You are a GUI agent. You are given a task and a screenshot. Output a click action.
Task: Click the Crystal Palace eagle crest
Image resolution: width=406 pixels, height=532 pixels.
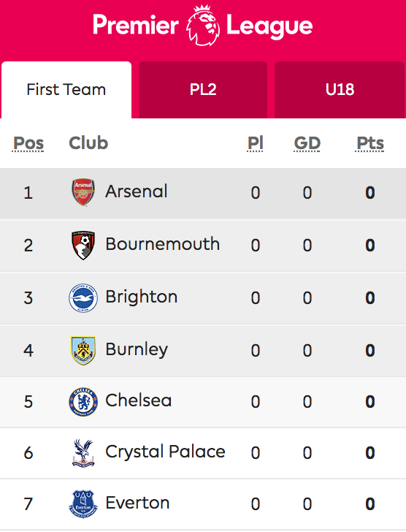point(83,453)
